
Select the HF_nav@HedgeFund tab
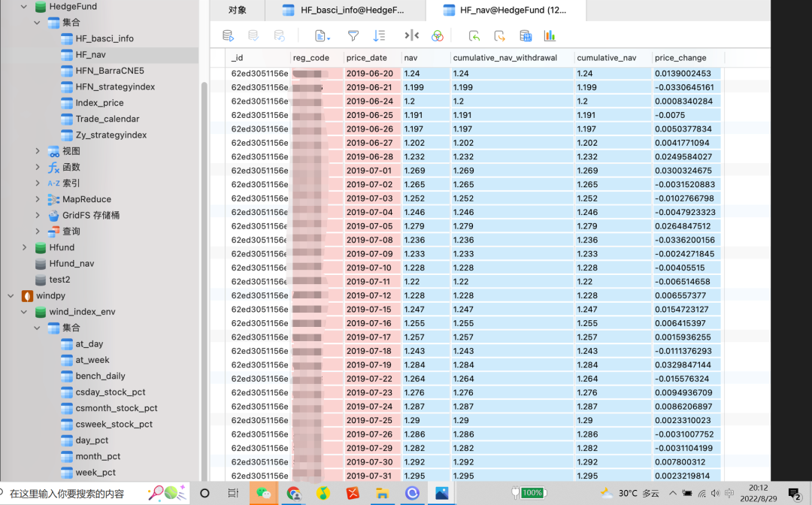point(506,11)
